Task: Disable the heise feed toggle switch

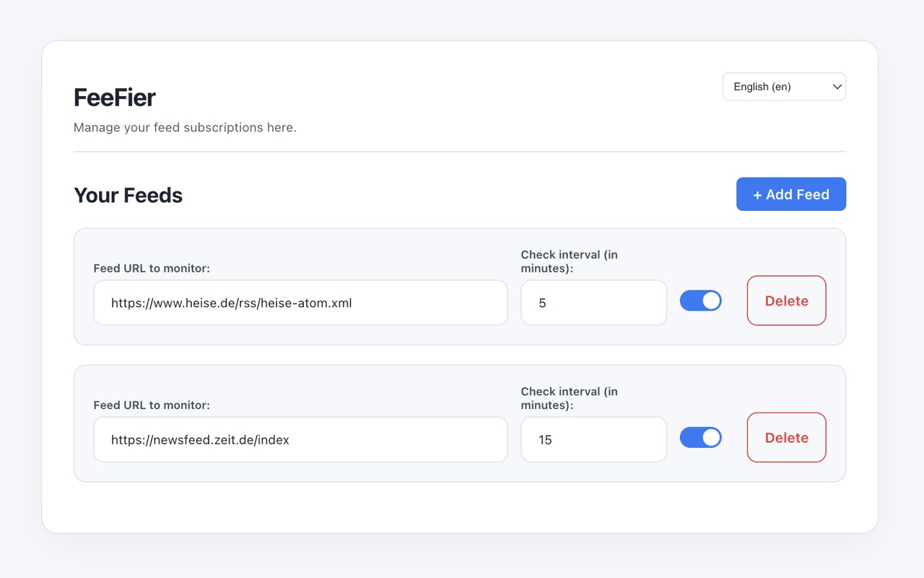Action: coord(700,301)
